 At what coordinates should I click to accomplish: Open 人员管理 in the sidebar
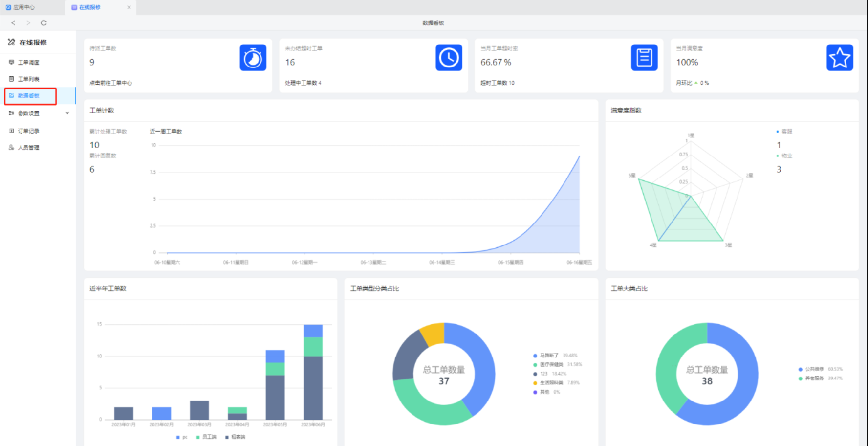point(28,148)
